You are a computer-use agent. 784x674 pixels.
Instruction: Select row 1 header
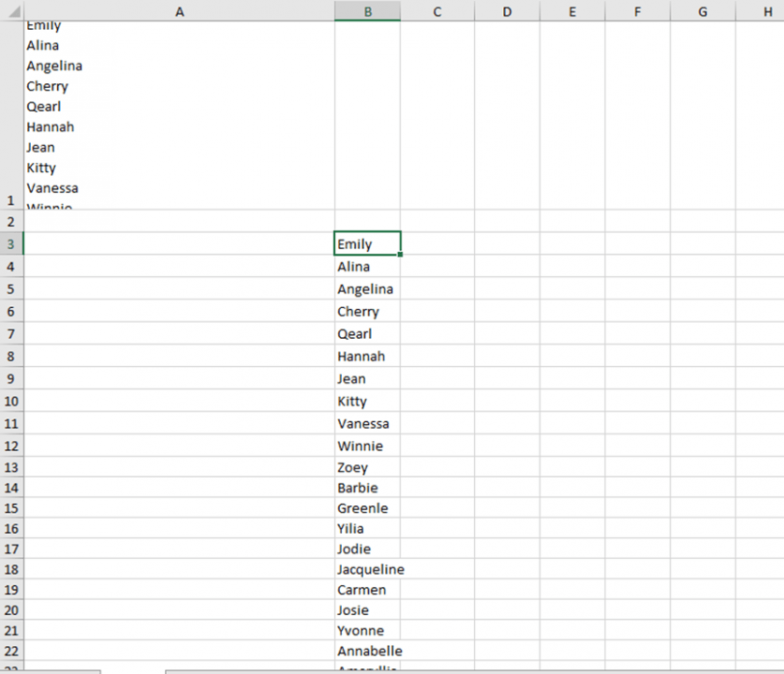tap(10, 199)
